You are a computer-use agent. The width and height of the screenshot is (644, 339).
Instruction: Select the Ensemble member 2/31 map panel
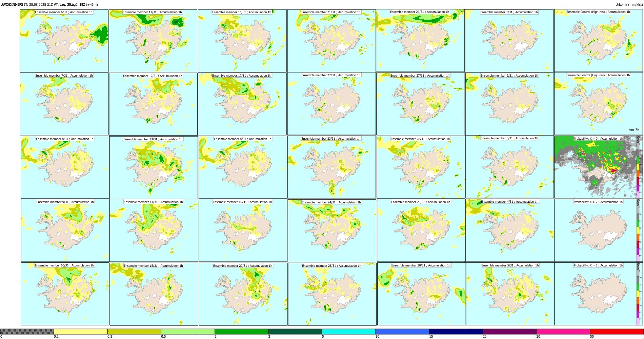point(509,104)
